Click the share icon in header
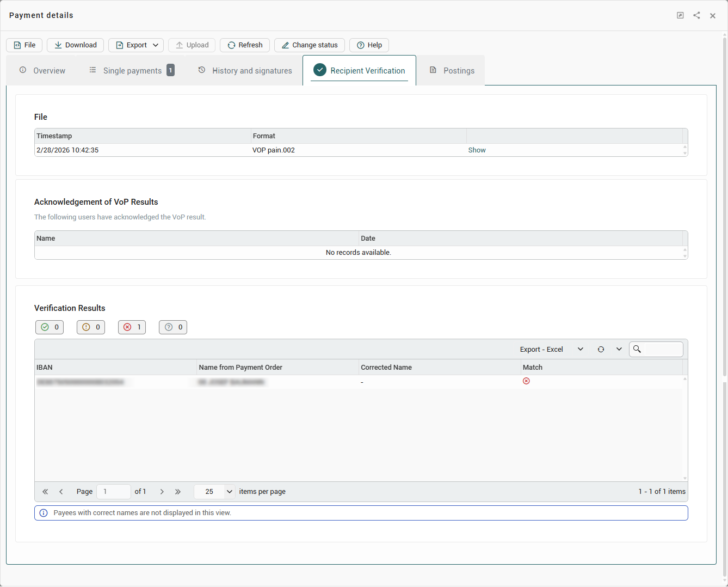 696,15
